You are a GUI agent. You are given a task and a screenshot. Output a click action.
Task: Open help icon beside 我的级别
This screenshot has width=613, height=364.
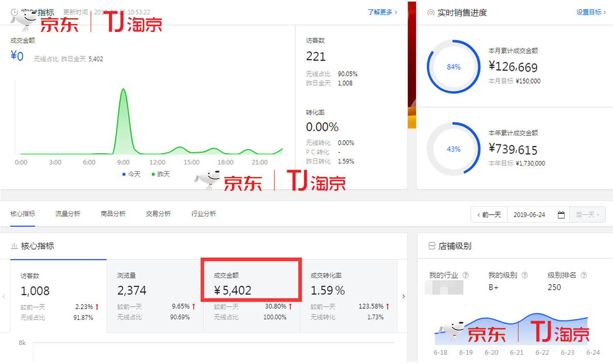(525, 275)
